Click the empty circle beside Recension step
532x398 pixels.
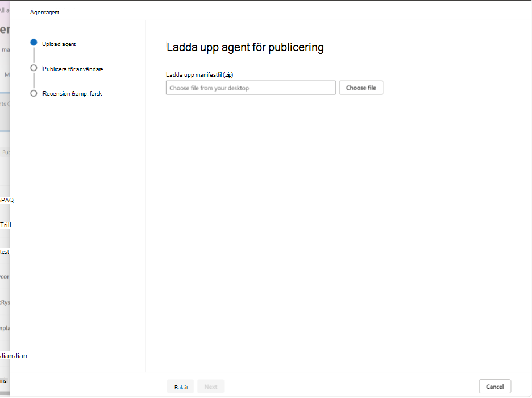tap(34, 93)
